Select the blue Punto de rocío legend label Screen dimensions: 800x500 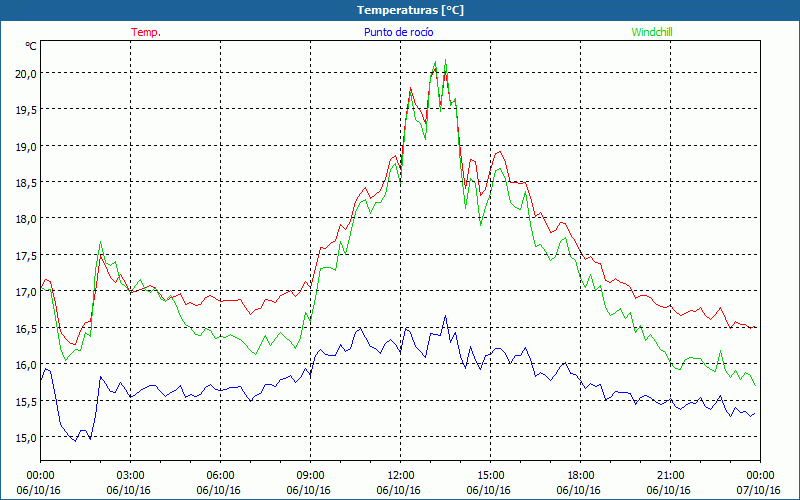(x=398, y=32)
